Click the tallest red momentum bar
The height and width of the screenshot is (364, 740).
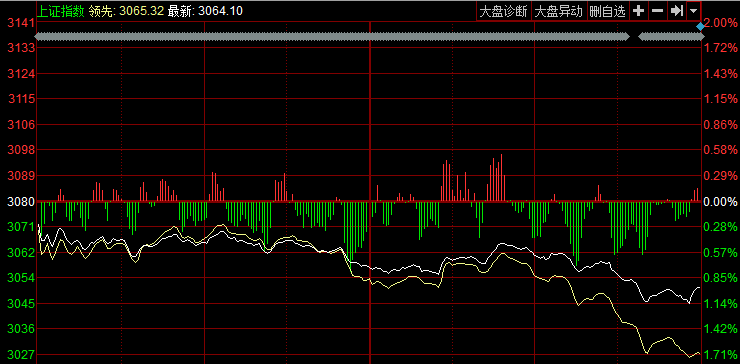click(501, 178)
